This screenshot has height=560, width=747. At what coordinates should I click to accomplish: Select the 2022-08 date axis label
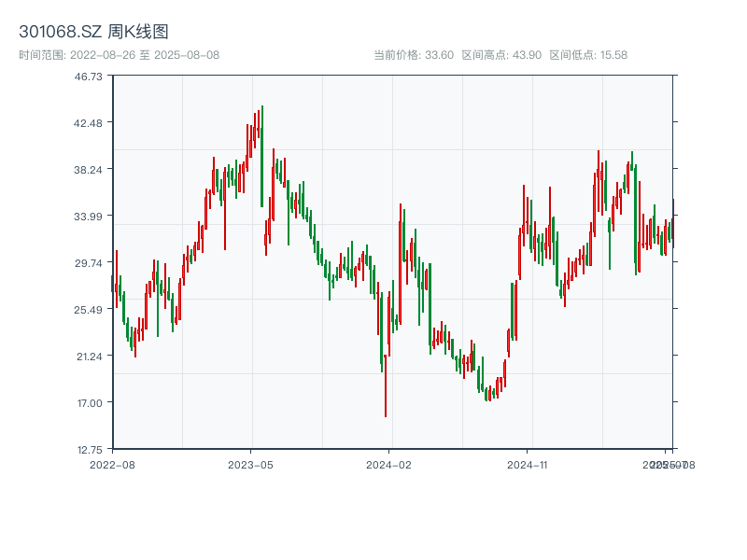(112, 464)
